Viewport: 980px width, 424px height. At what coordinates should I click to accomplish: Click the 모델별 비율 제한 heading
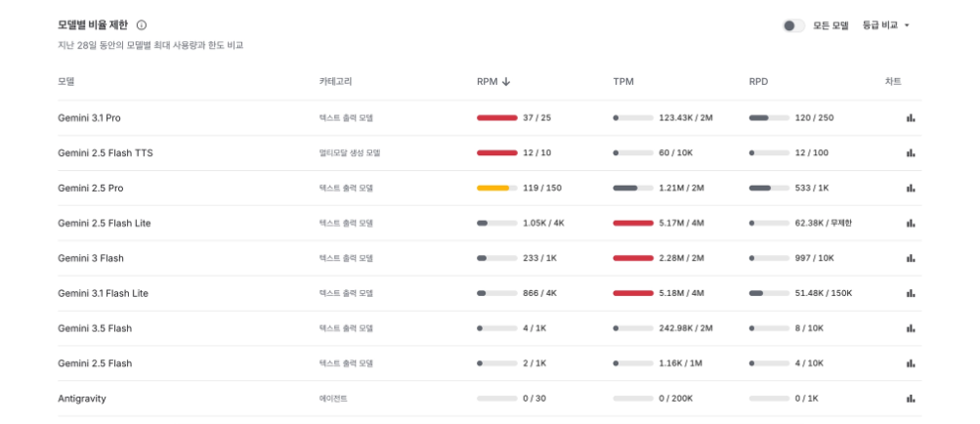point(93,25)
